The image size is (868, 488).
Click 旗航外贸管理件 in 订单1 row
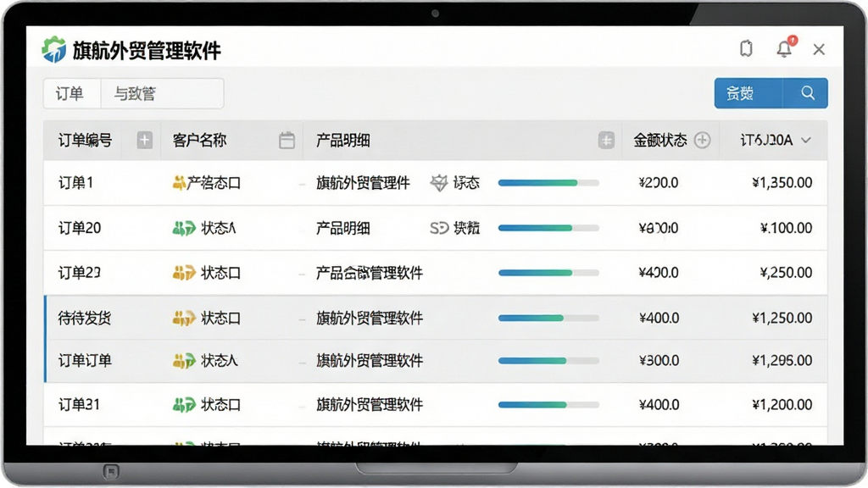(363, 183)
